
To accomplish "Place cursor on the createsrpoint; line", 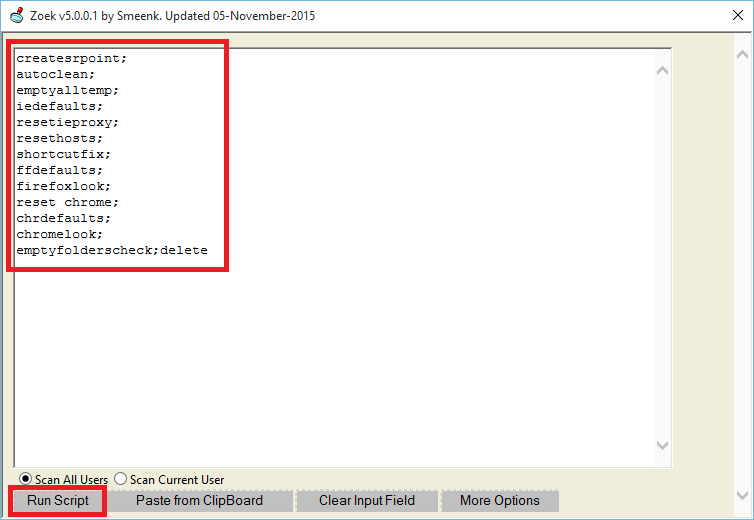I will tap(71, 58).
